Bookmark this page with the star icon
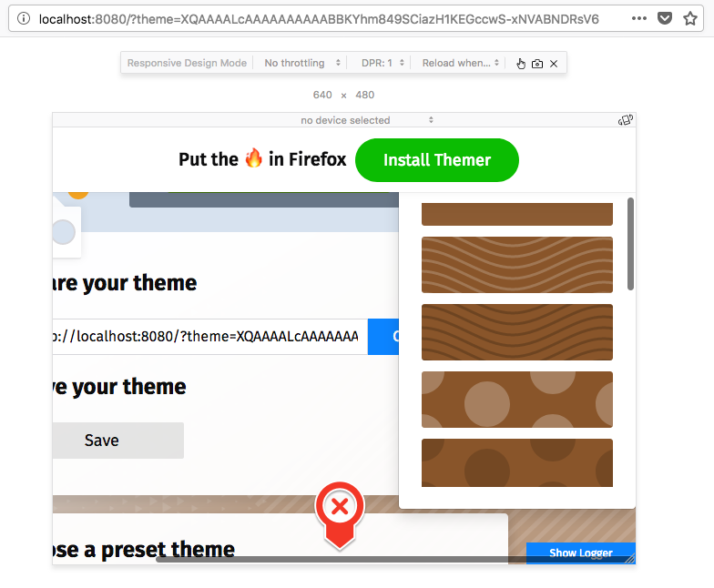 click(690, 18)
